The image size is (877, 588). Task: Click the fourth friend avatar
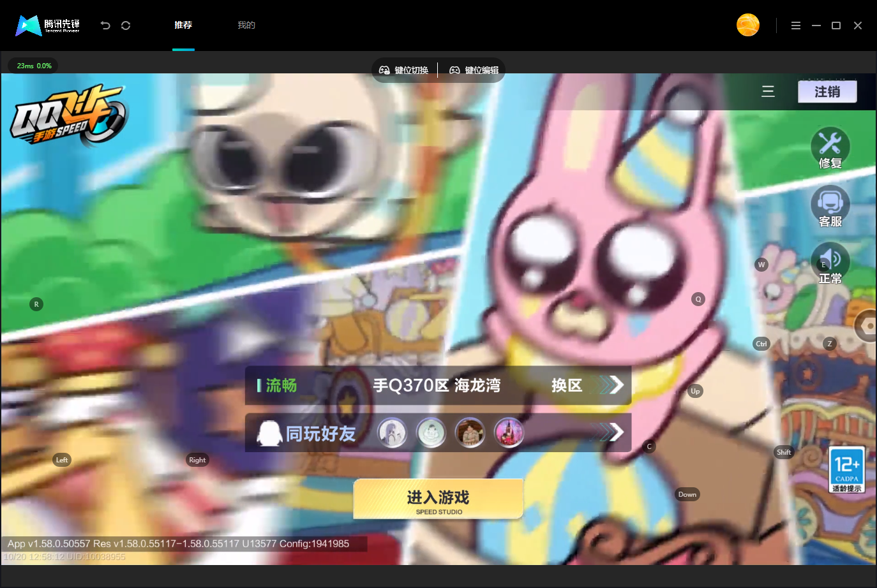coord(509,433)
